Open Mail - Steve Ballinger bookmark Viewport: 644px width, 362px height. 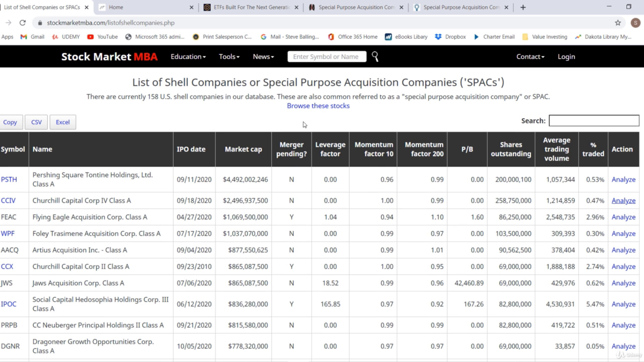tap(290, 37)
